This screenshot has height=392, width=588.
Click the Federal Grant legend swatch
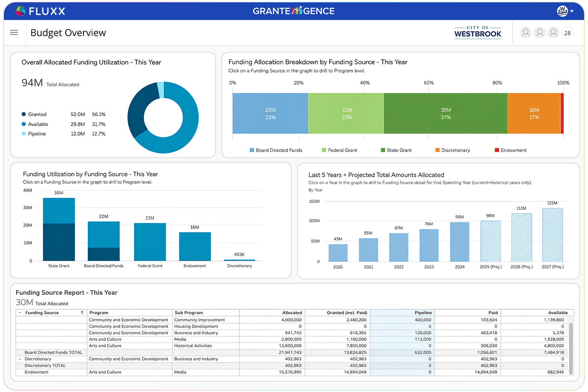click(324, 150)
